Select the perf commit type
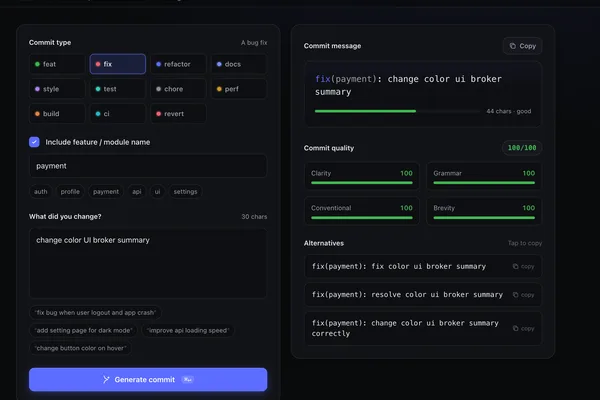The image size is (600, 400). [239, 89]
